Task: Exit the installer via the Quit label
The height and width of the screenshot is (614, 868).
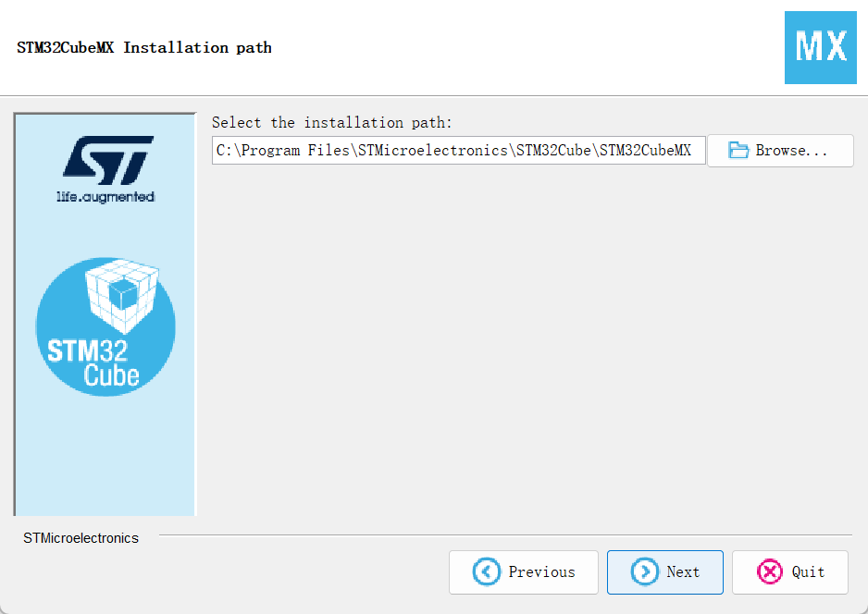Action: point(808,572)
